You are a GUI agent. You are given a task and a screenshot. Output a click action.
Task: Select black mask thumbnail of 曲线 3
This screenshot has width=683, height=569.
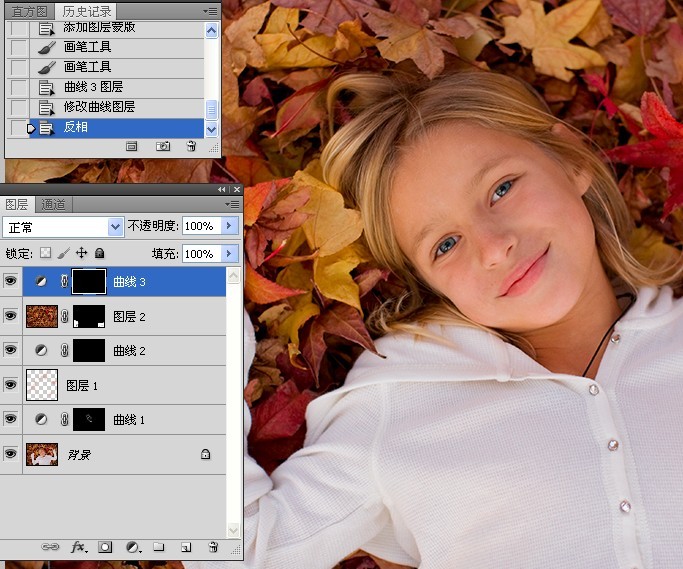click(x=89, y=281)
